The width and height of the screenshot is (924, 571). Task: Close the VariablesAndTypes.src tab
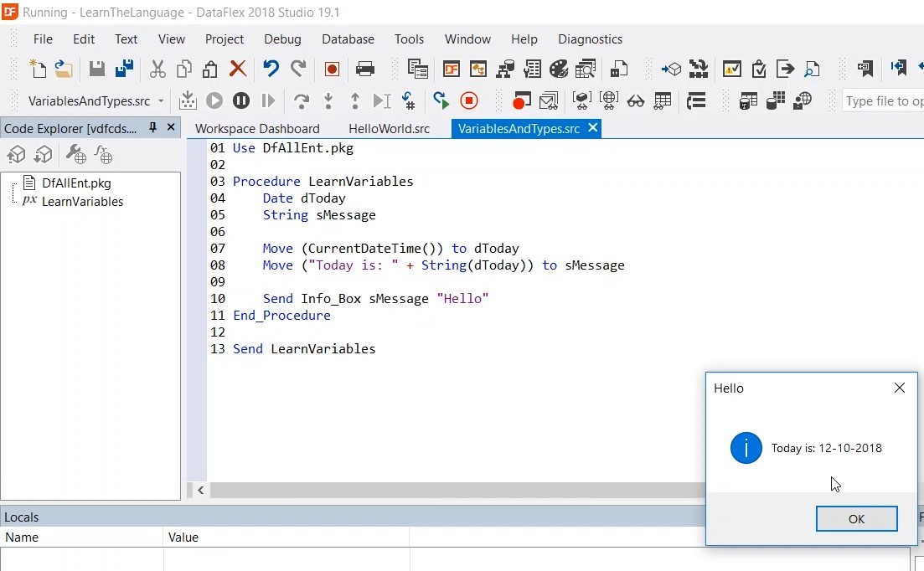coord(593,128)
